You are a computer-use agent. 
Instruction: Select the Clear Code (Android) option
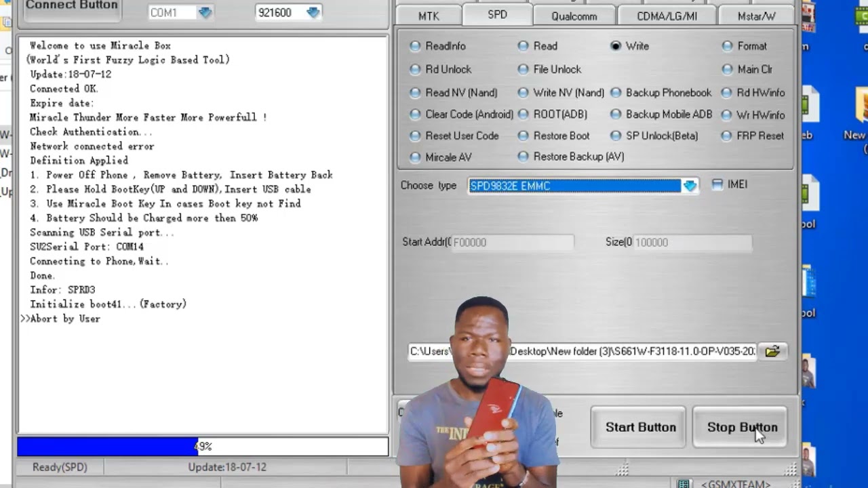pyautogui.click(x=461, y=115)
